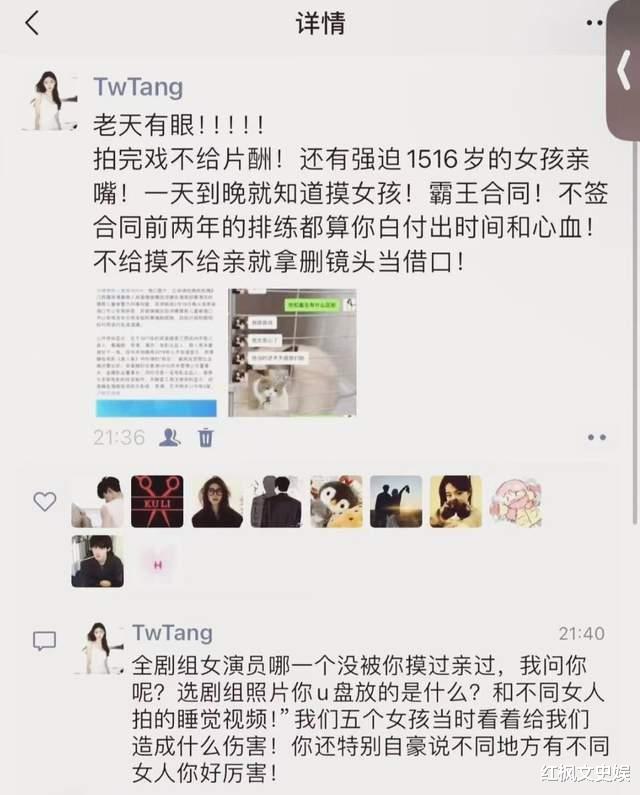The width and height of the screenshot is (640, 795).
Task: Open the top-right more options dots
Action: pyautogui.click(x=594, y=23)
